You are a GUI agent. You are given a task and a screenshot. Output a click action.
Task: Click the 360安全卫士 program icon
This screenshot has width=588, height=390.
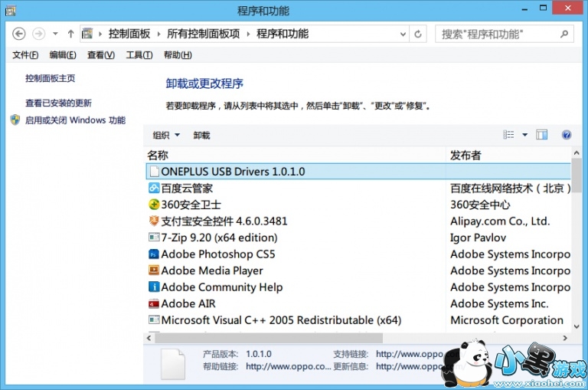click(154, 205)
